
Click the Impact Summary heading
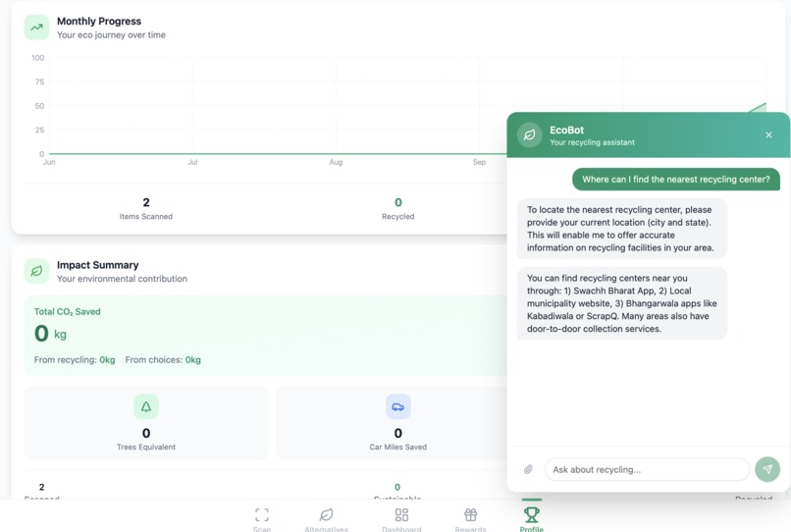(x=97, y=265)
